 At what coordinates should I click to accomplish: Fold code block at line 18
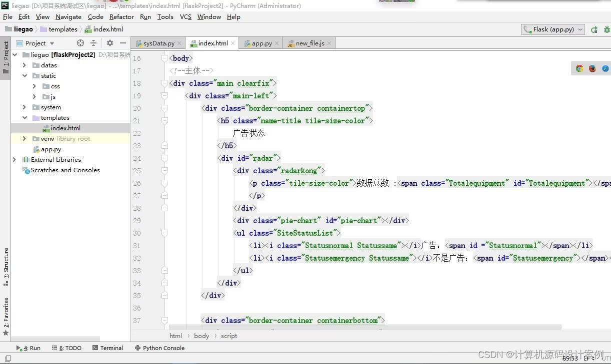pos(164,83)
